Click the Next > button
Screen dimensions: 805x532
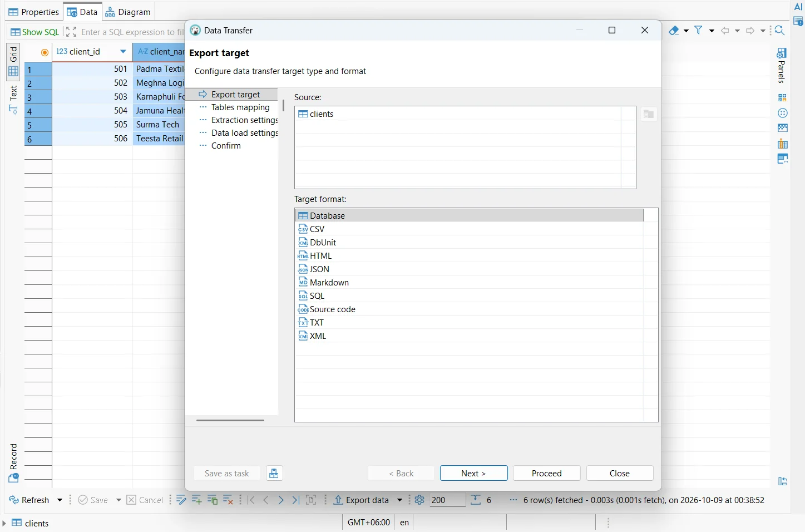(x=473, y=473)
